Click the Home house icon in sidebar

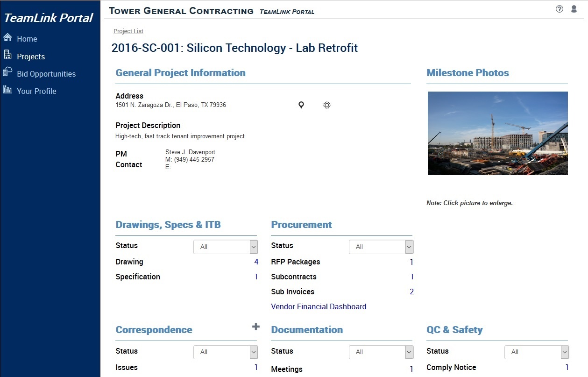coord(7,38)
